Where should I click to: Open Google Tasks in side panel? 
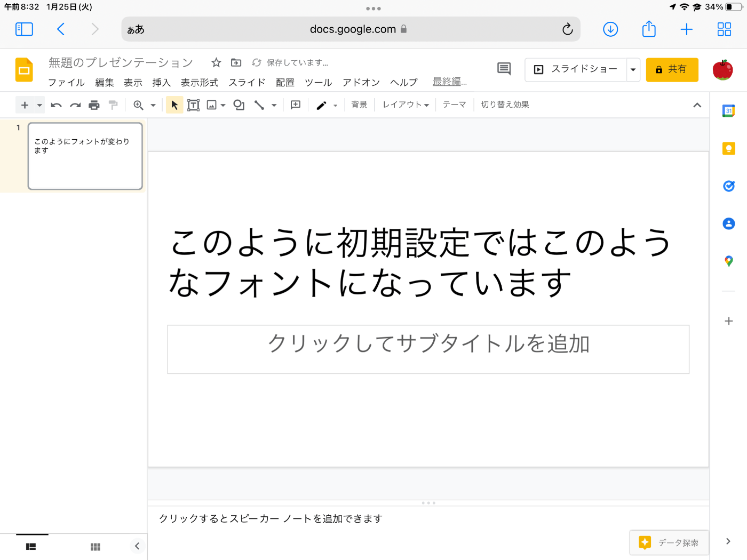coord(729,186)
